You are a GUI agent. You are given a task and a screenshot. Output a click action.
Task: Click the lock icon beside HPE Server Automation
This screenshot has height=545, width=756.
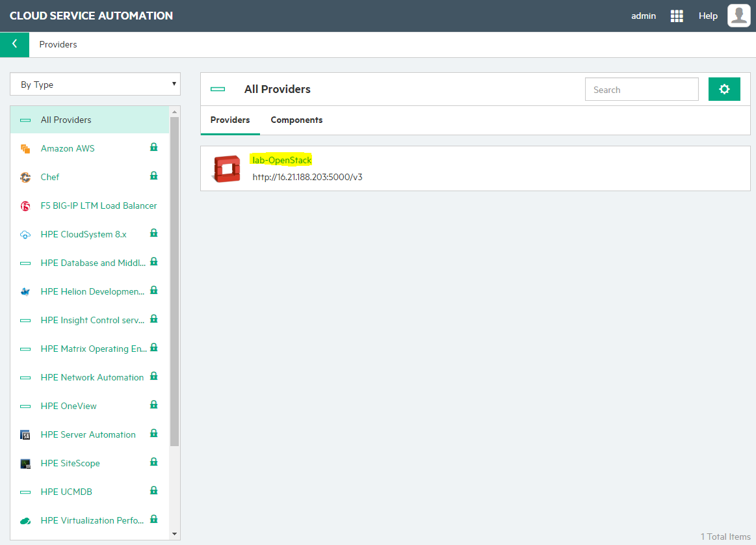coord(154,433)
